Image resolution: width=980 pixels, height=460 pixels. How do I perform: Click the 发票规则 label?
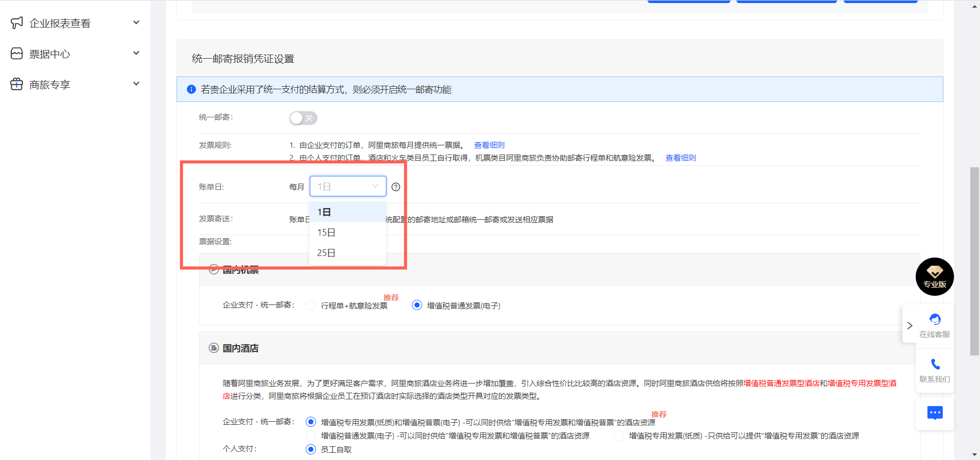(x=215, y=145)
